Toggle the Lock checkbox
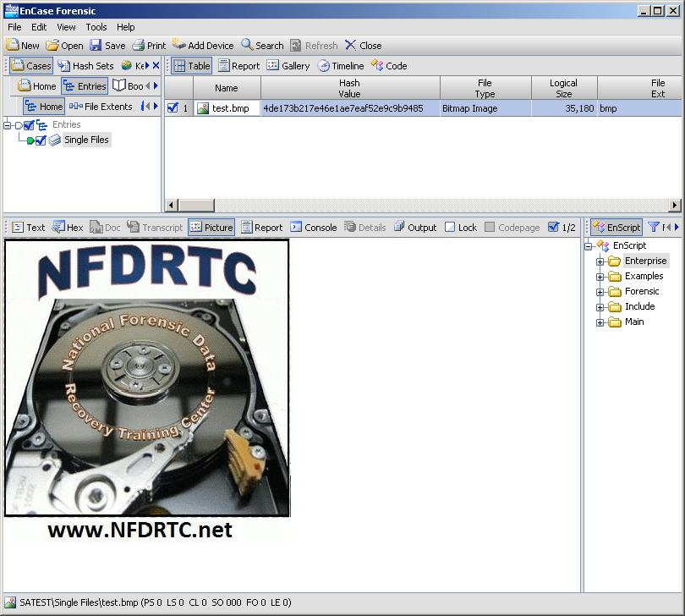This screenshot has height=616, width=685. [x=450, y=227]
